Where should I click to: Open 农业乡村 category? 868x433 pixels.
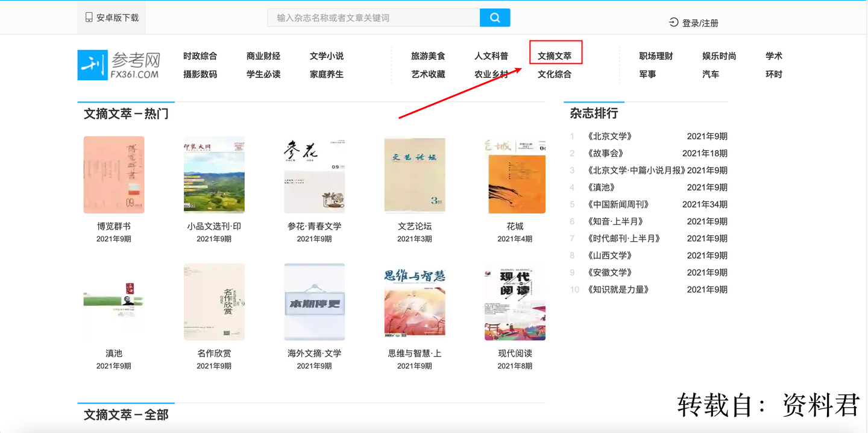[491, 74]
